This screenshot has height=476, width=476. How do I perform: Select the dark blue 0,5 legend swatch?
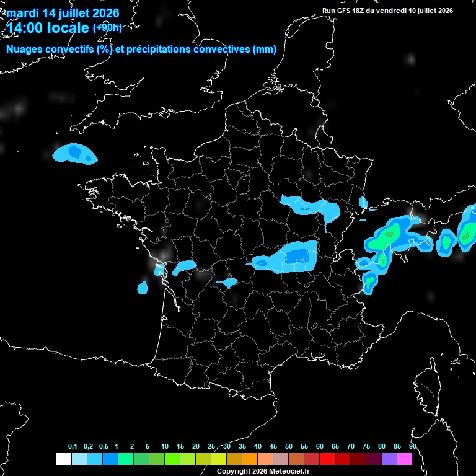click(110, 459)
